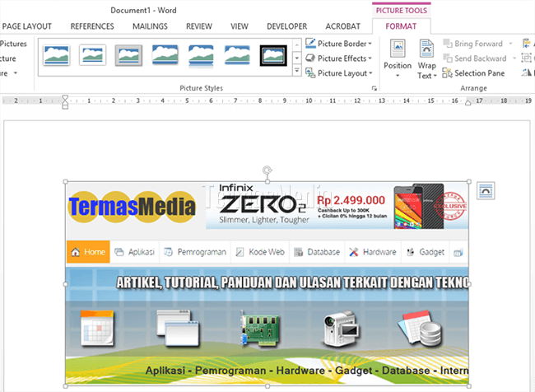Image resolution: width=535 pixels, height=392 pixels.
Task: Apply the first picture style, Simple Frame White
Action: 57,55
